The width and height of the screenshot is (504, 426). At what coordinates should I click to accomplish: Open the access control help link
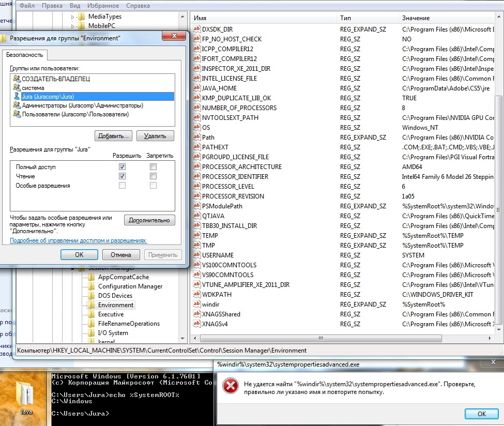78,241
